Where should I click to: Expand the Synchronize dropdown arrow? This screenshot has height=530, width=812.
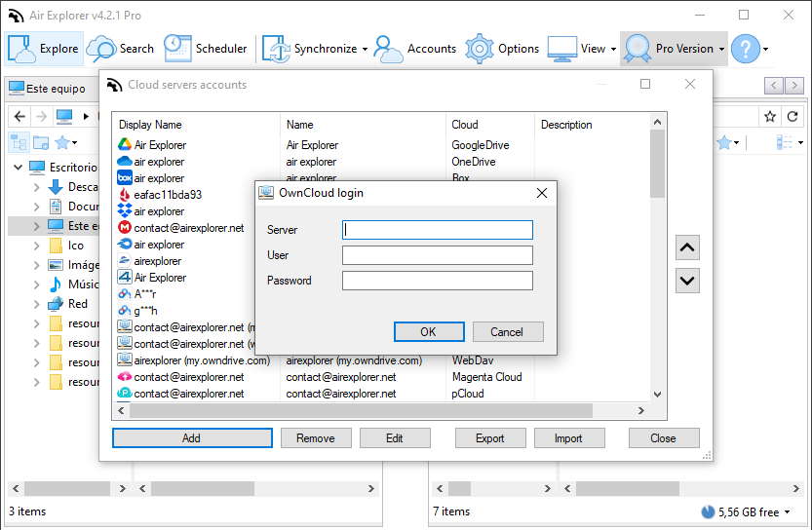(366, 49)
